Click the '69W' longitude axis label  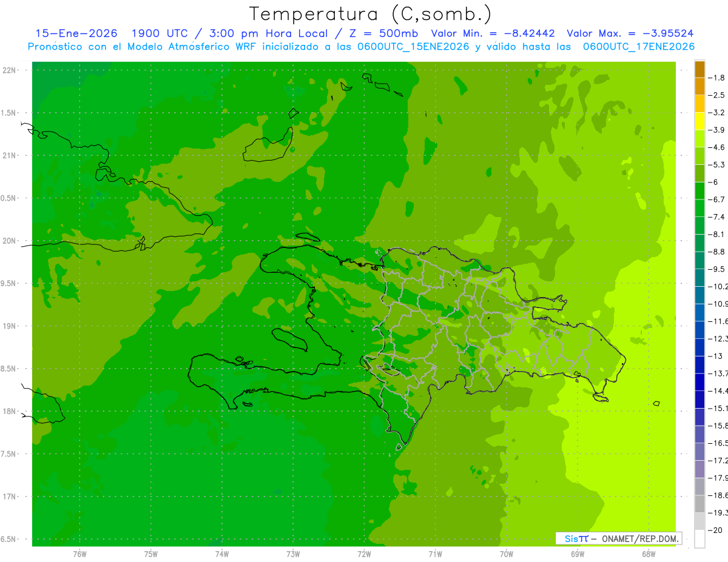point(577,554)
